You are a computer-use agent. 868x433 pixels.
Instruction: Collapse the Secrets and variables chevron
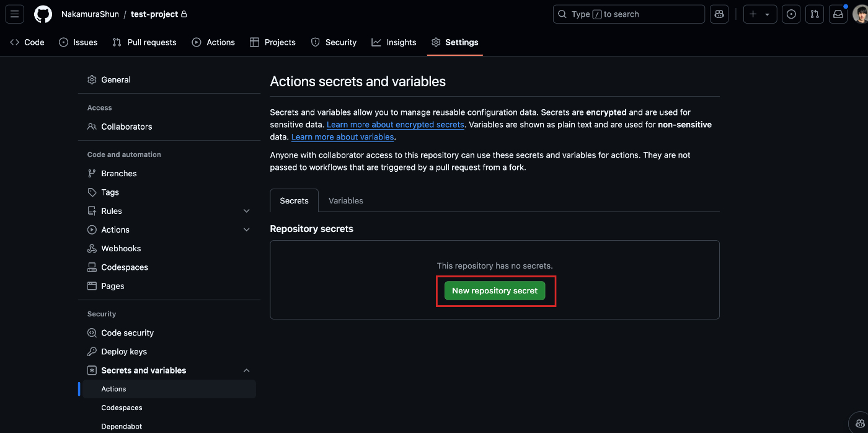coord(247,370)
